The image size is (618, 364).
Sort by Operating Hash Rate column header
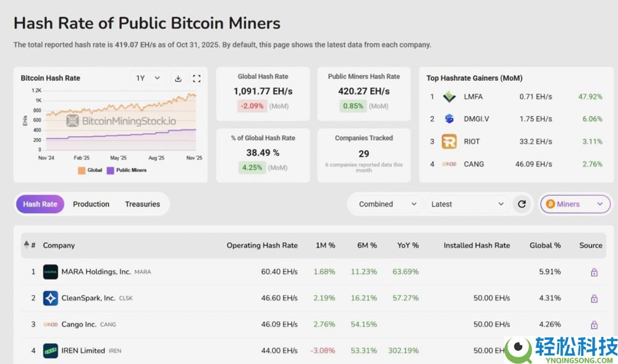point(261,245)
